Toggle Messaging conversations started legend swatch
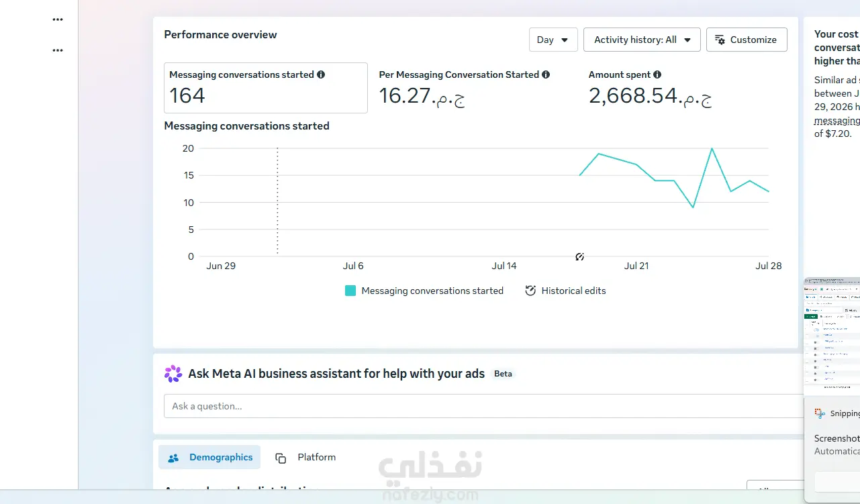 (350, 291)
